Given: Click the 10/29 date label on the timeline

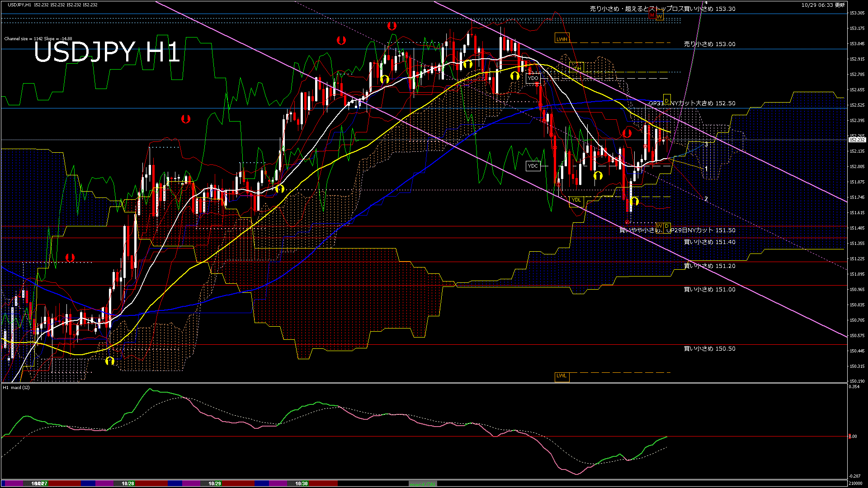Looking at the screenshot, I should (214, 483).
